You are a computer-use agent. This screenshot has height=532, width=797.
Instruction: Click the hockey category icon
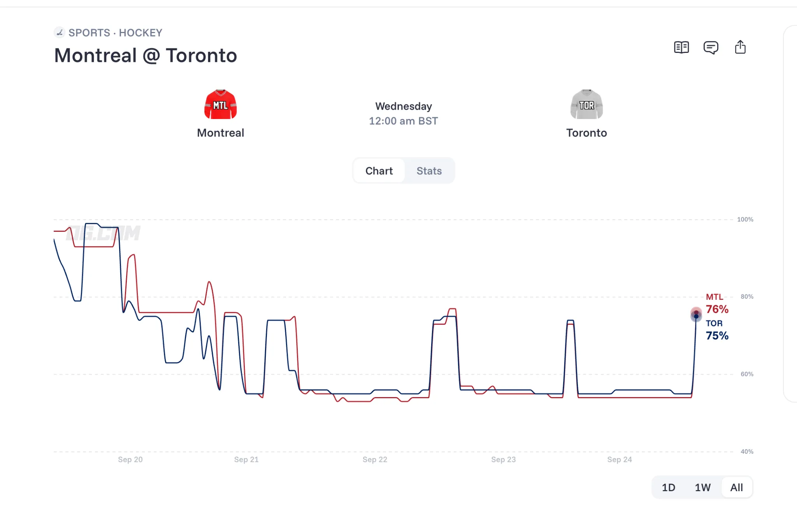point(59,32)
